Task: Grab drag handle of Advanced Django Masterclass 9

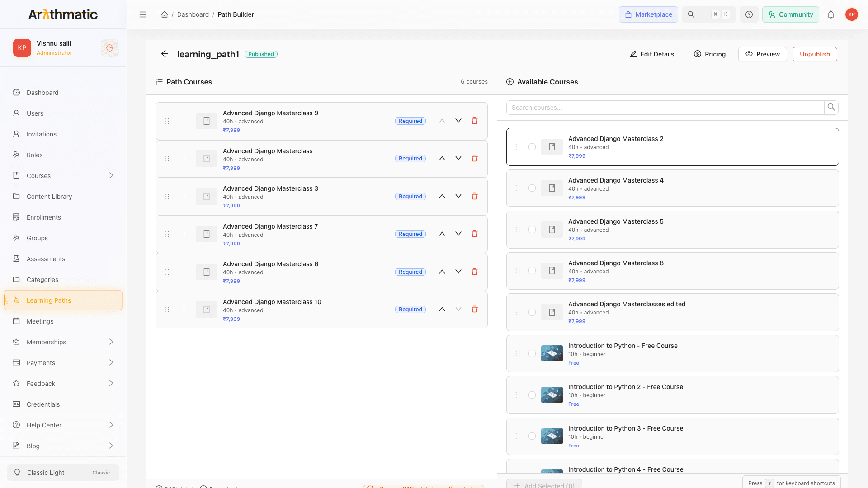Action: [x=167, y=121]
